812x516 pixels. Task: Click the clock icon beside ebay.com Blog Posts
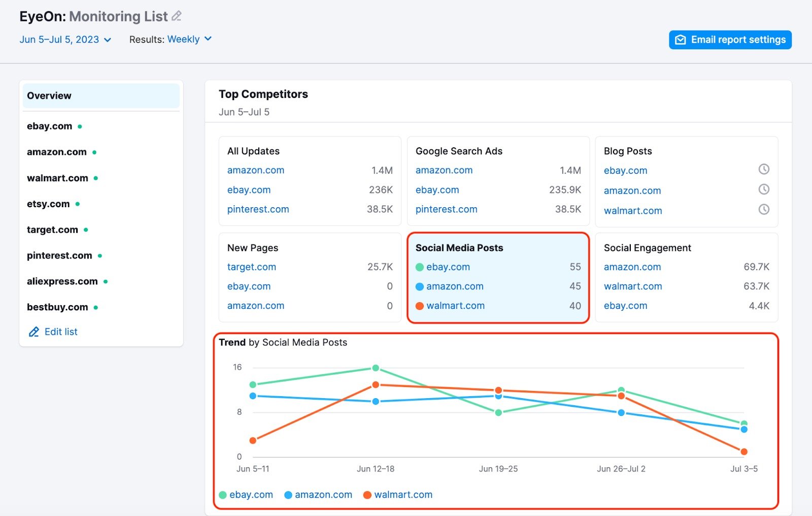(764, 170)
